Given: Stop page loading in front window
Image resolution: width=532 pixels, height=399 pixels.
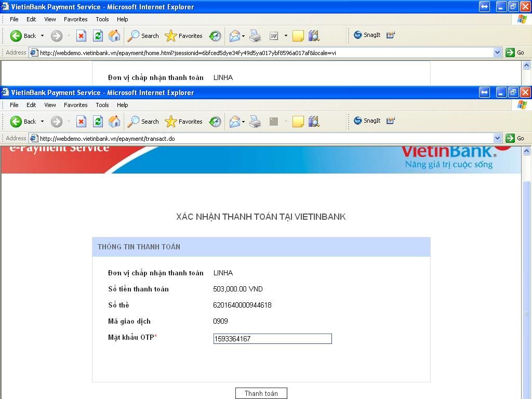Looking at the screenshot, I should 81,122.
